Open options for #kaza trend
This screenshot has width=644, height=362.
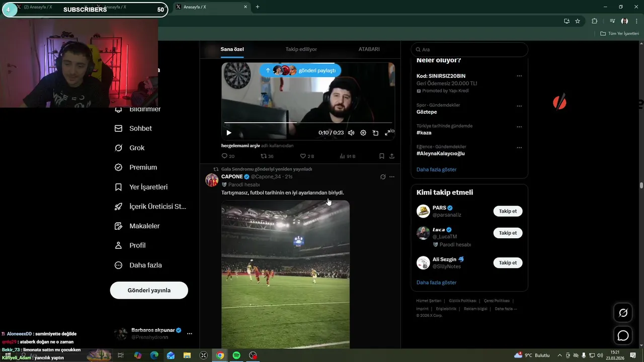[519, 127]
